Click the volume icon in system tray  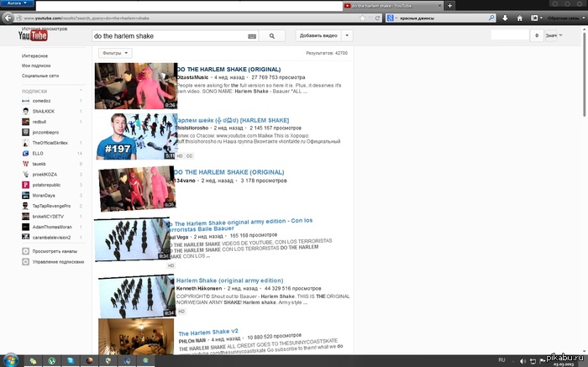(522, 361)
